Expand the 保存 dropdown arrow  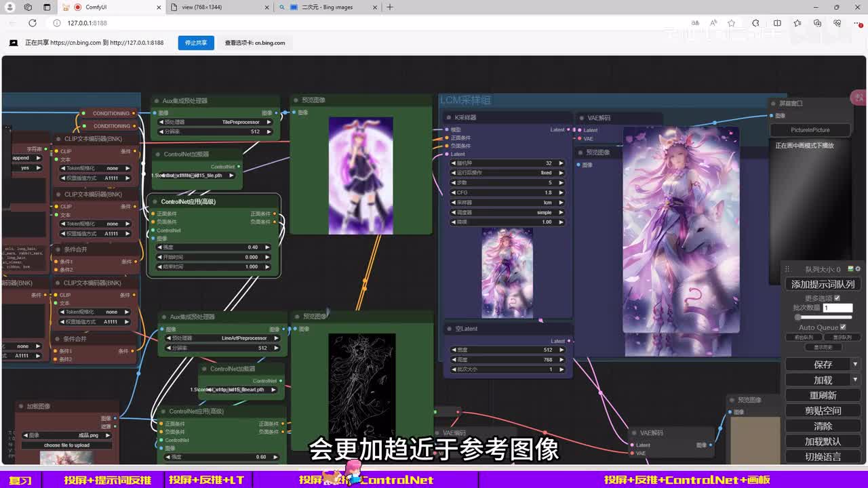(x=855, y=365)
